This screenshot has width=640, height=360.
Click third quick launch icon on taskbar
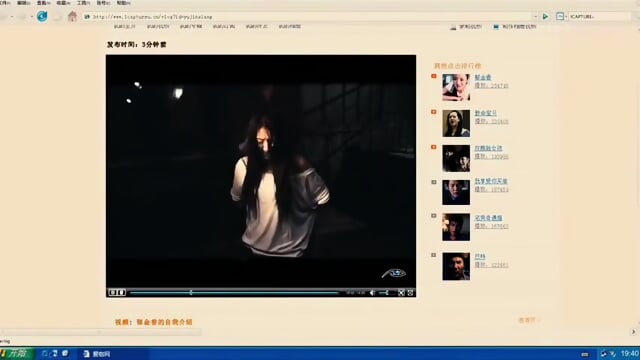(65, 353)
